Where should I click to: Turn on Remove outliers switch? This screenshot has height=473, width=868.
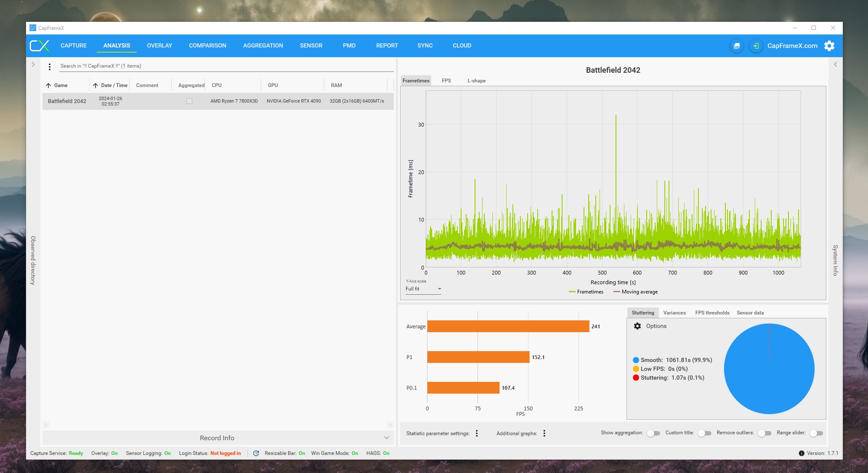764,433
